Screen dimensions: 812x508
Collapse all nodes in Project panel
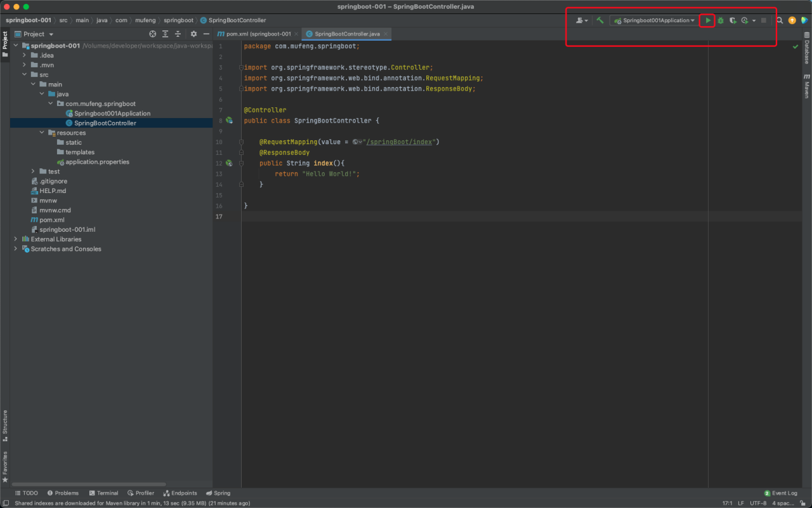click(178, 34)
